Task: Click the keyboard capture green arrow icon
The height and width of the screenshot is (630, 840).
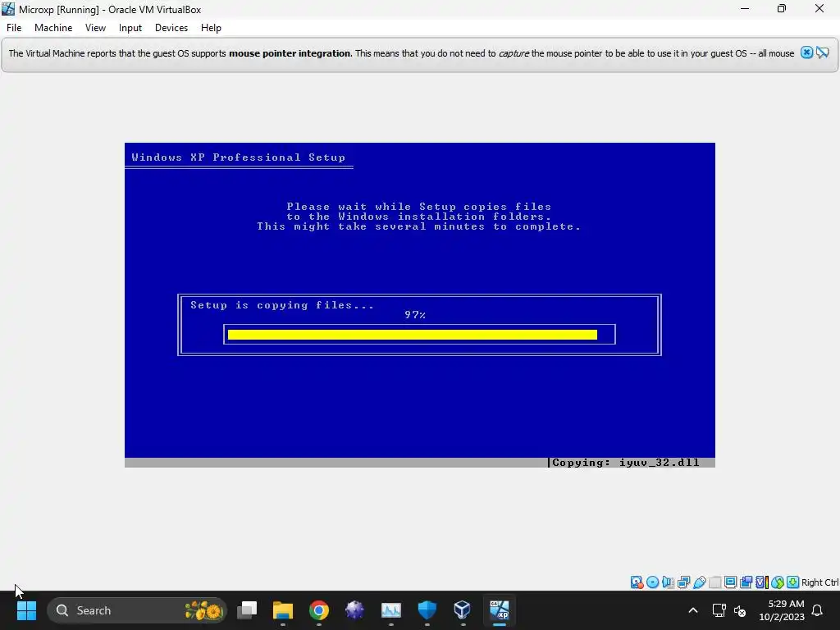Action: click(x=793, y=582)
